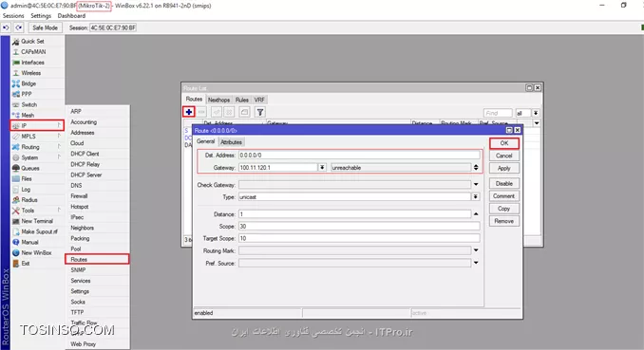The width and height of the screenshot is (644, 350).
Task: Open the Gateway dropdown arrow
Action: 322,167
